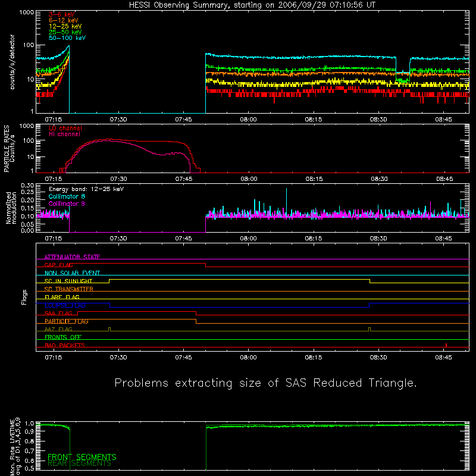Click the 07:15 tick under the flags panel

click(54, 358)
